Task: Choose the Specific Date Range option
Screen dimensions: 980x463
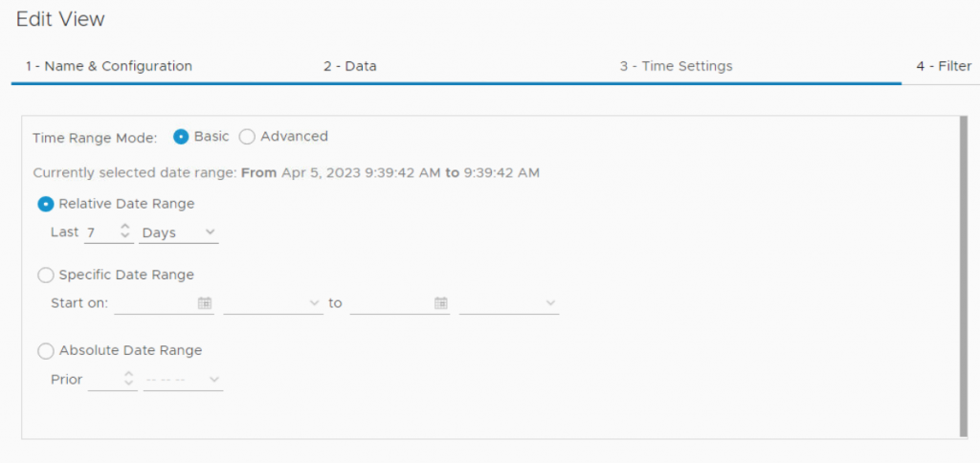Action: click(45, 276)
